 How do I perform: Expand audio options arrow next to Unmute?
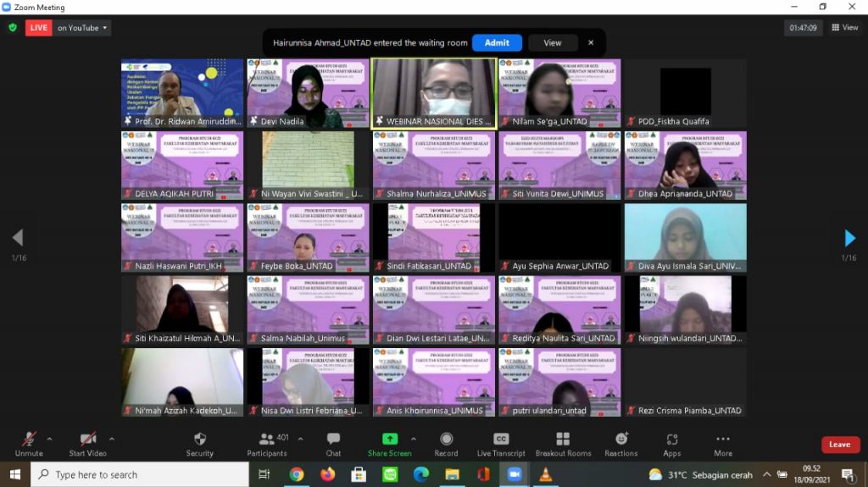click(49, 439)
